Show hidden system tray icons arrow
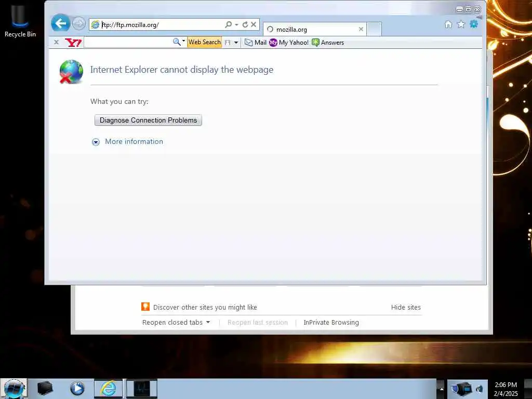532x399 pixels. pyautogui.click(x=441, y=389)
